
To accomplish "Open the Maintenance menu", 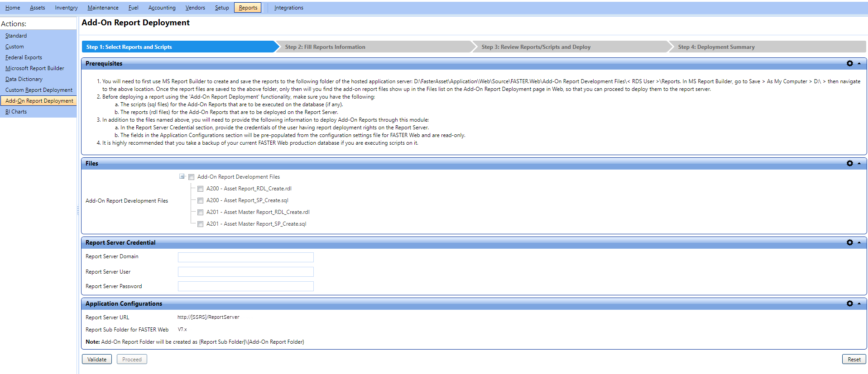I will (103, 8).
